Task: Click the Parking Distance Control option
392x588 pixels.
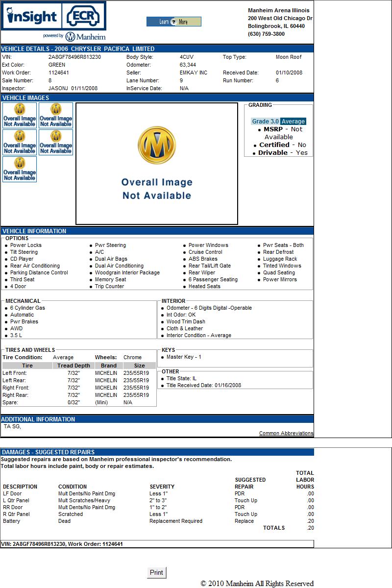Action: [39, 272]
